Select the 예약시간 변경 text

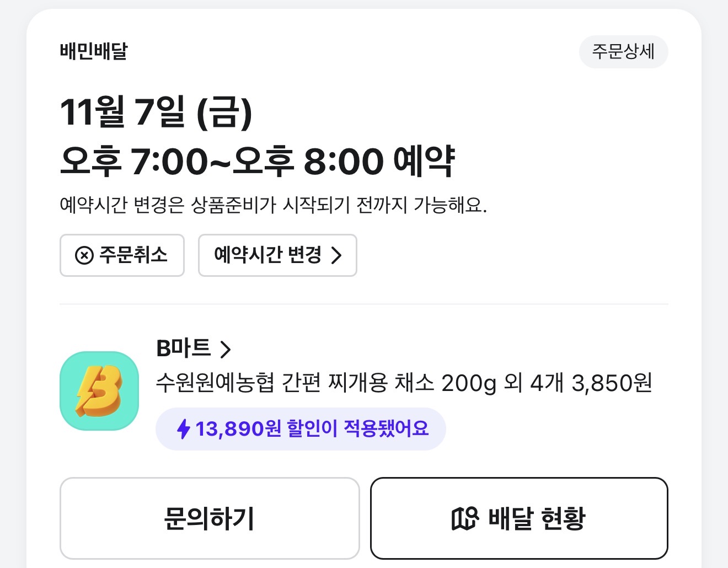[267, 255]
